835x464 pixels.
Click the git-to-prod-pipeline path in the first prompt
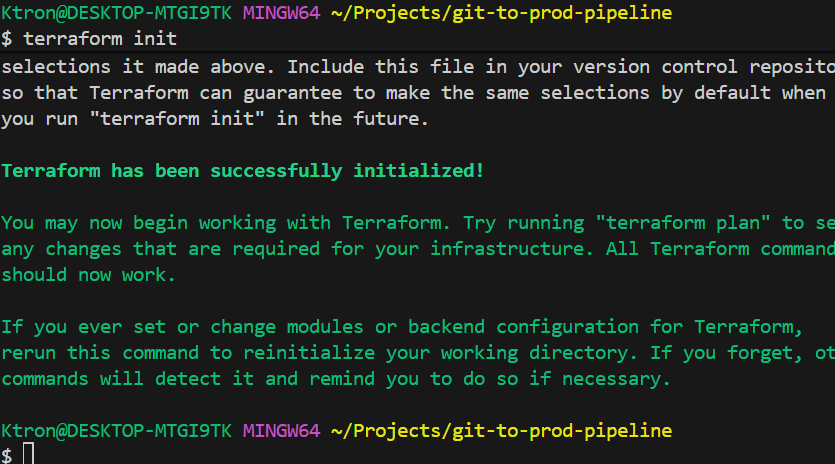click(501, 14)
